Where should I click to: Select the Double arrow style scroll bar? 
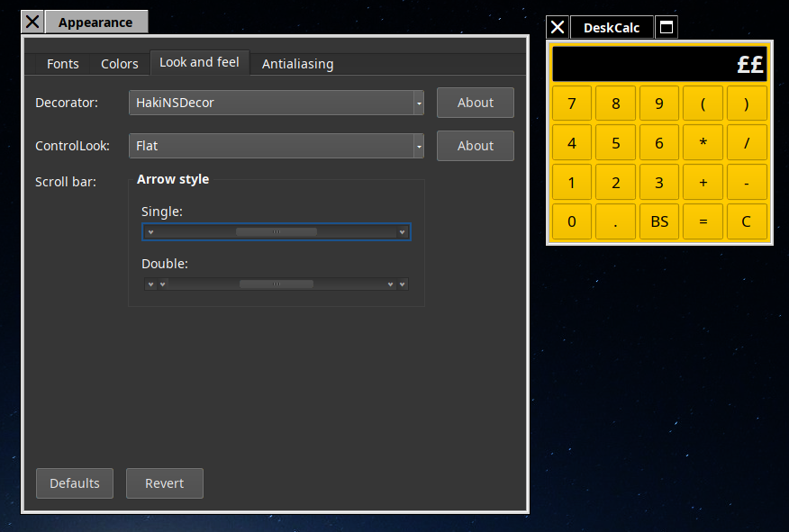point(277,284)
